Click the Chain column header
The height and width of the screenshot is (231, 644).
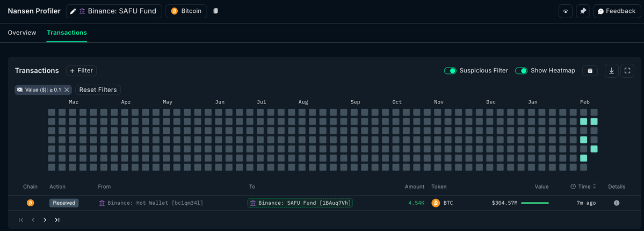click(x=30, y=187)
